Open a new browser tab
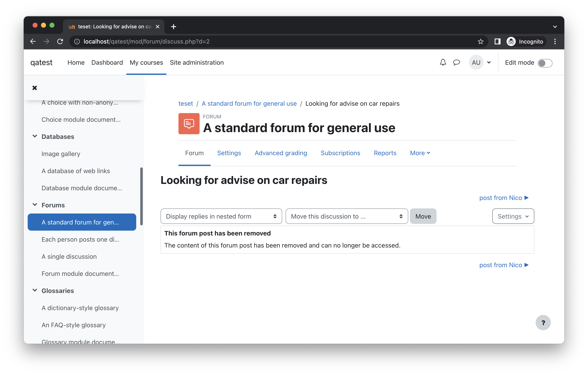 (x=174, y=26)
